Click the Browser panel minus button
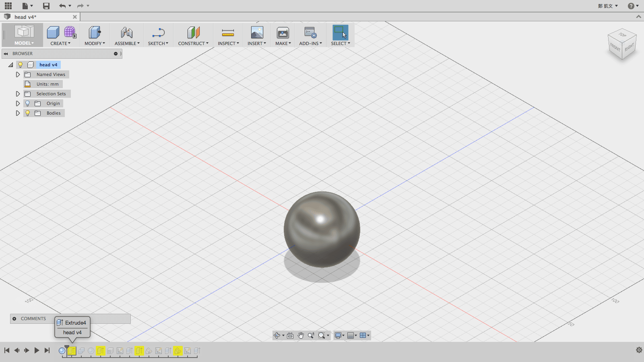 point(116,53)
